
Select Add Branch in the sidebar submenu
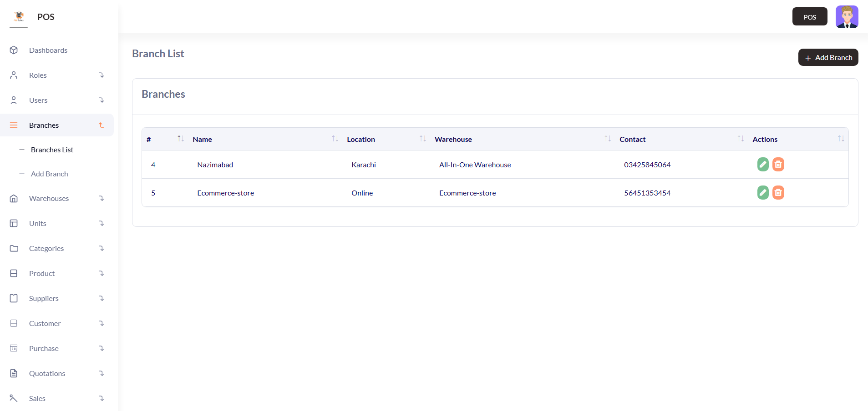pyautogui.click(x=50, y=174)
